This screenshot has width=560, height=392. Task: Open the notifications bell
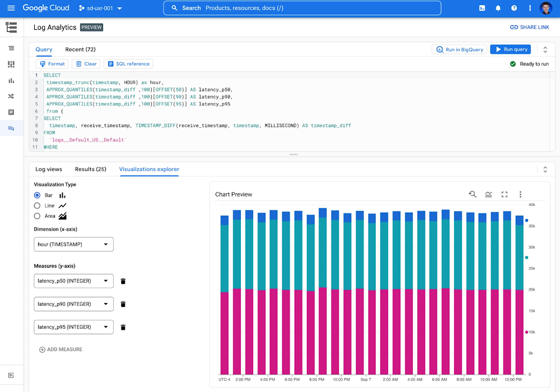pyautogui.click(x=498, y=8)
